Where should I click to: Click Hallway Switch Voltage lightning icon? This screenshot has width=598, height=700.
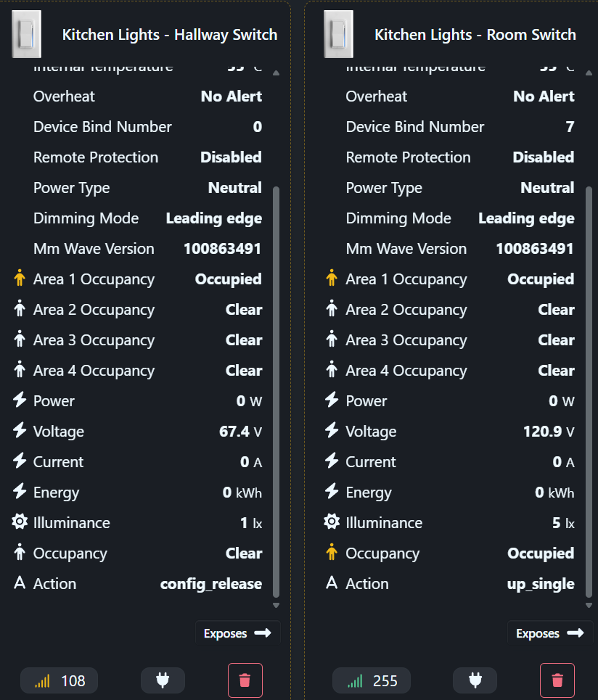[20, 432]
